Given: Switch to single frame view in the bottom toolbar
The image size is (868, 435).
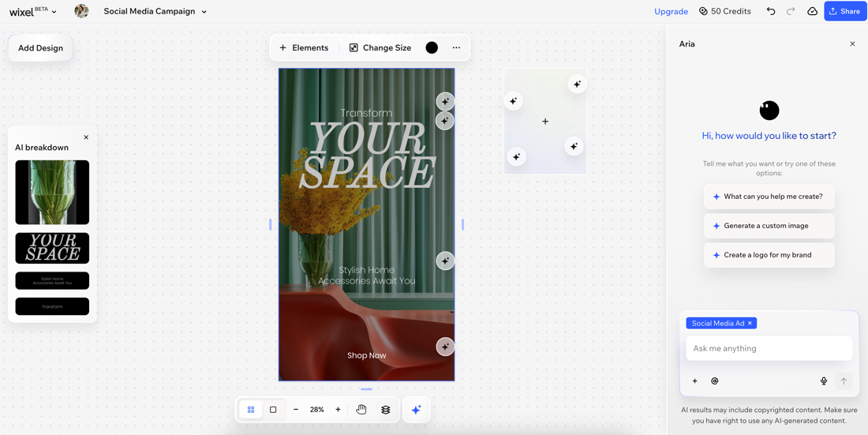Looking at the screenshot, I should [273, 410].
